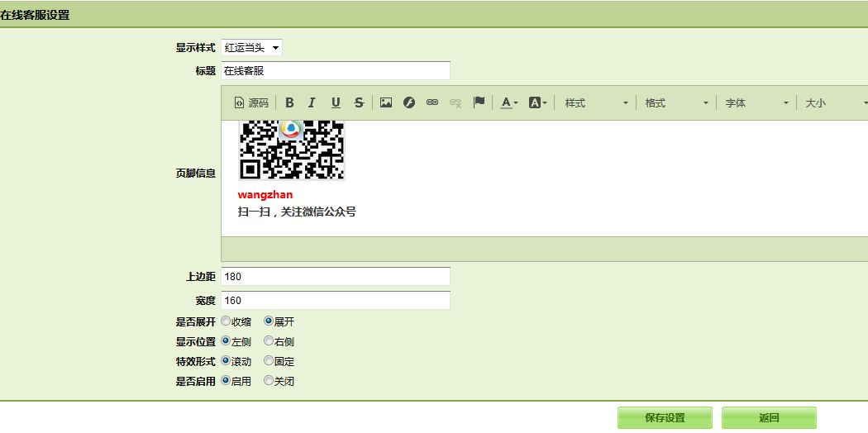Toggle bold formatting
The width and height of the screenshot is (868, 433).
(x=289, y=102)
